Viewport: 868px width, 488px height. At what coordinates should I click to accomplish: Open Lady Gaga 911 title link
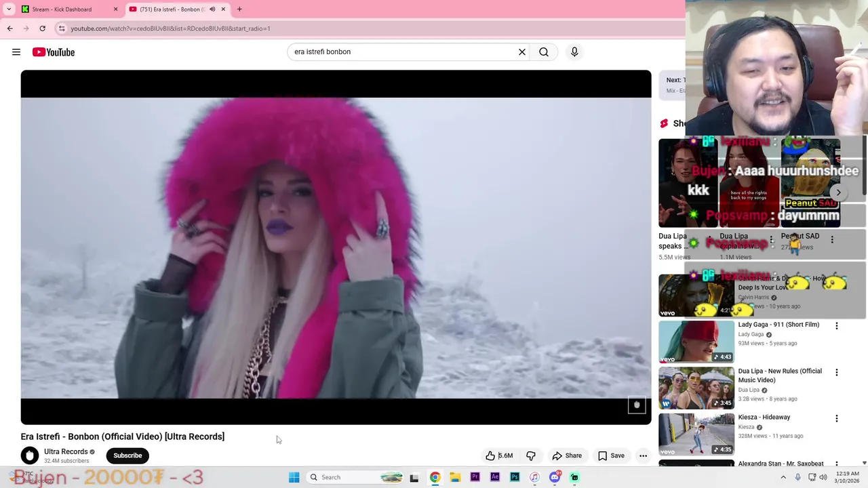pyautogui.click(x=778, y=325)
